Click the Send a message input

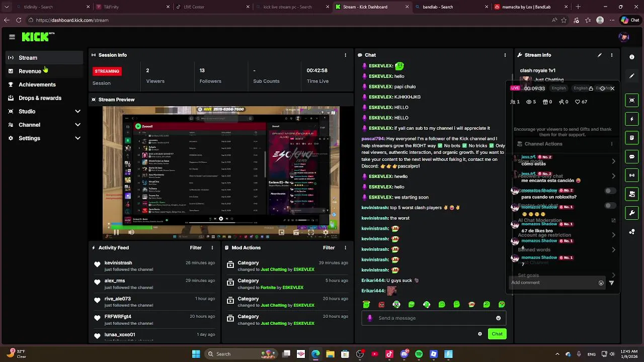point(434,318)
